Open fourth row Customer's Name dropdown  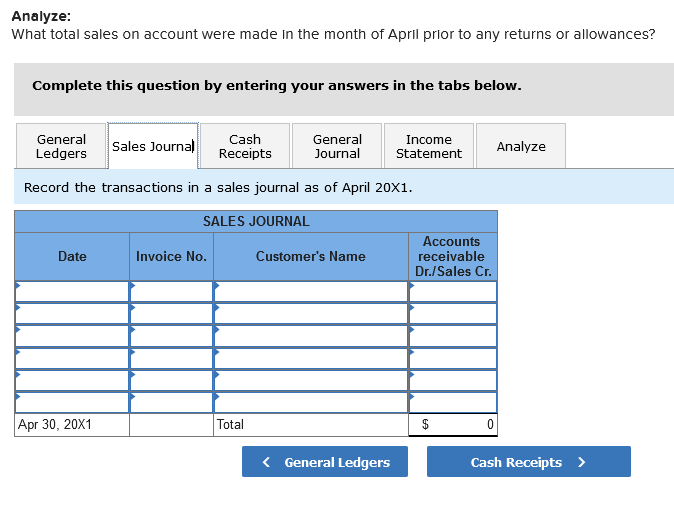(311, 359)
